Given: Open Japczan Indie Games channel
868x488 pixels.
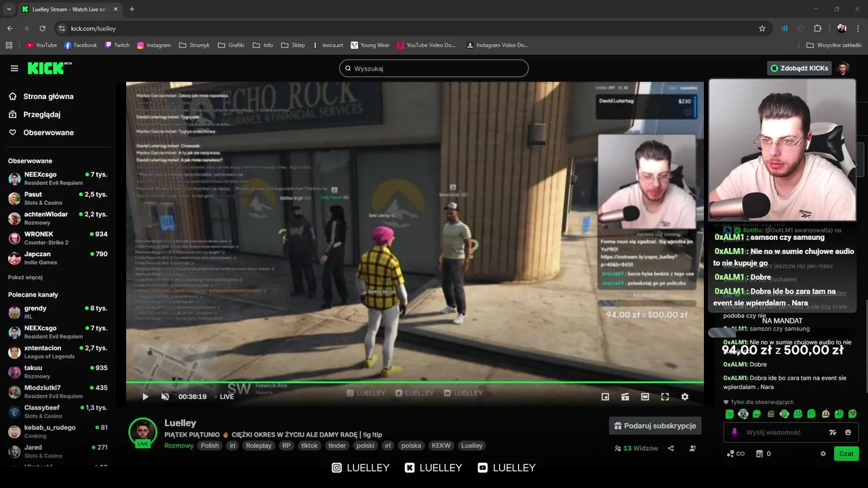Looking at the screenshot, I should (x=58, y=258).
